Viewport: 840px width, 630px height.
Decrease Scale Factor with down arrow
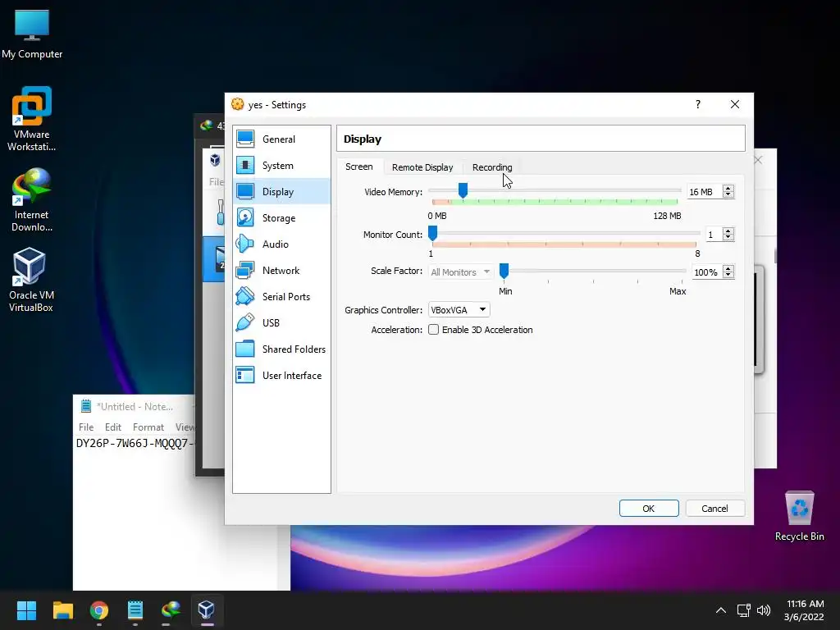click(728, 276)
